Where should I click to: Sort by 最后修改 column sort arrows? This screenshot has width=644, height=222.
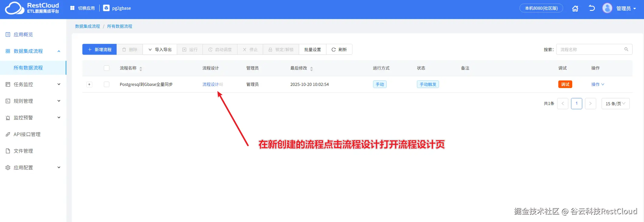coord(312,69)
